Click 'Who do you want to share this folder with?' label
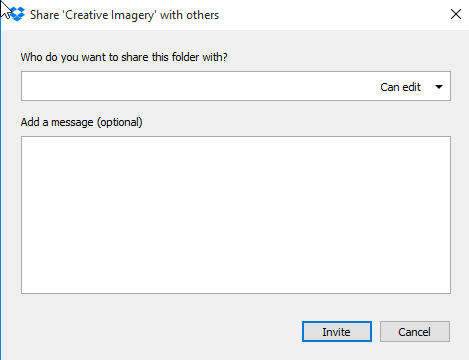469x360 pixels. coord(124,57)
